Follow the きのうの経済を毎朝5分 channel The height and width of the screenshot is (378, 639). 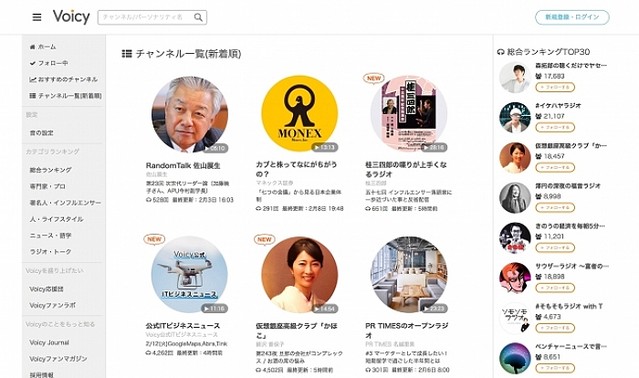point(555,248)
